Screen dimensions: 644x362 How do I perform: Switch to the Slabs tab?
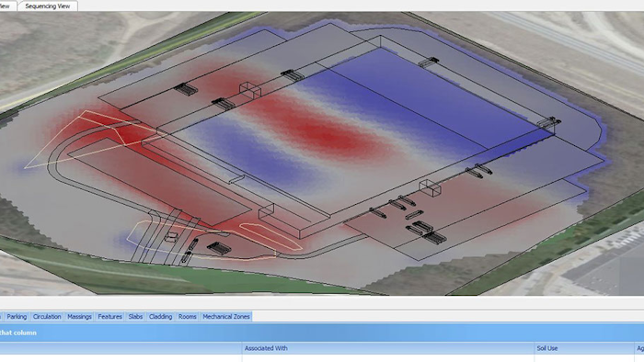click(x=135, y=316)
